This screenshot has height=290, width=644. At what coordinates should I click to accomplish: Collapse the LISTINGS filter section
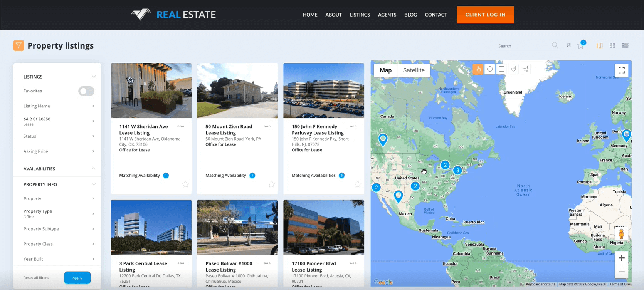[x=93, y=77]
